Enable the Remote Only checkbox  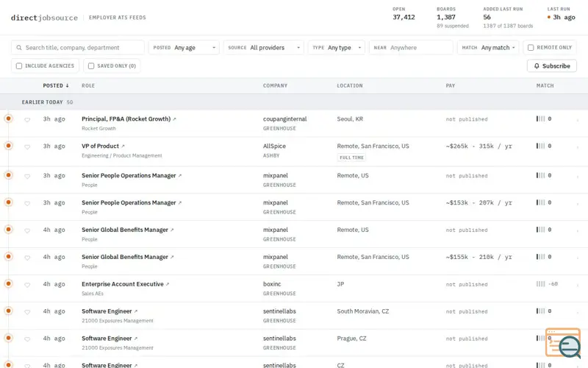click(x=531, y=48)
